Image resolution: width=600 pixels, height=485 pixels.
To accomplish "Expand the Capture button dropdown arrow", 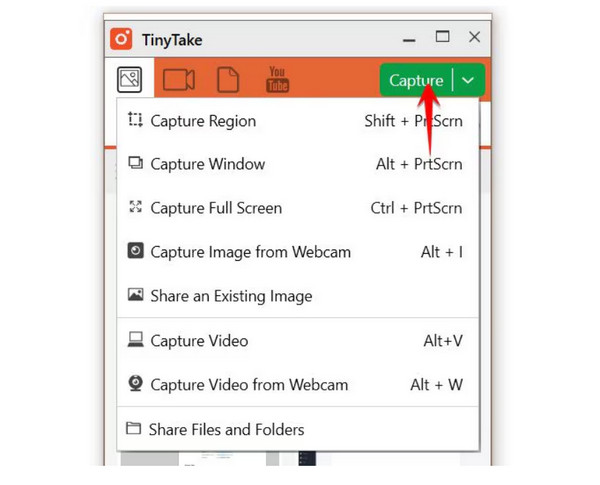I will point(468,80).
